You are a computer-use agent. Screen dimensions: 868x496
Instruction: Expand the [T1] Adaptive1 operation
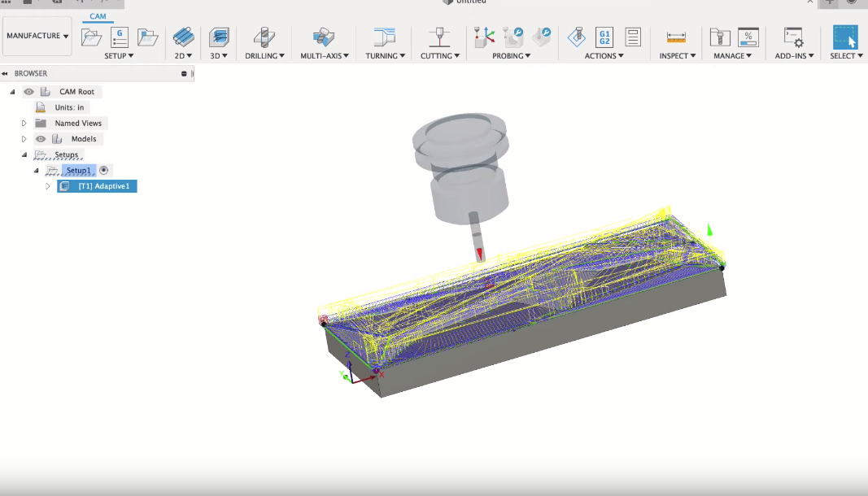click(x=47, y=185)
